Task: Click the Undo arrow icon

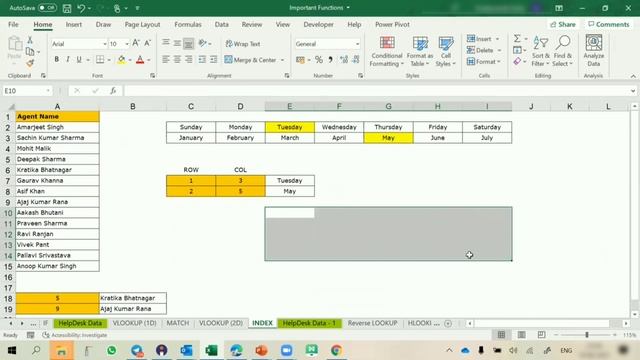Action: coord(81,8)
